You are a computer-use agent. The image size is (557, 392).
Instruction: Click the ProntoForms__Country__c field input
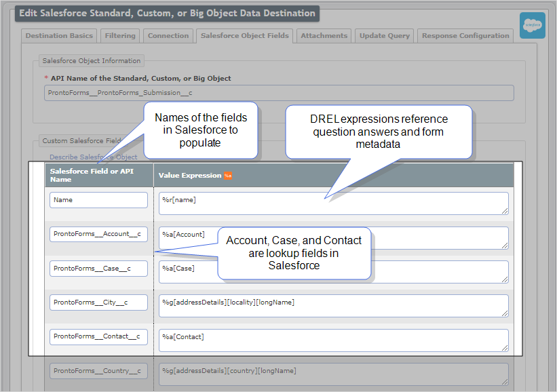coord(99,371)
